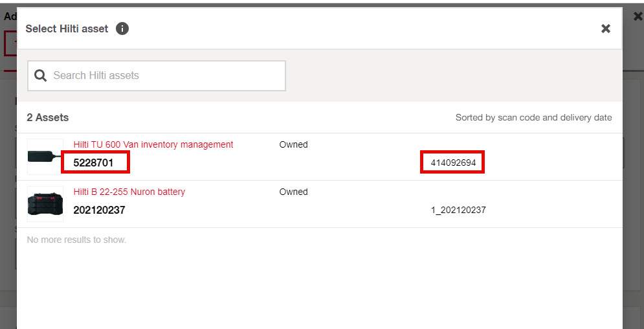Click the magnifying glass search icon
This screenshot has width=644, height=329.
click(40, 76)
